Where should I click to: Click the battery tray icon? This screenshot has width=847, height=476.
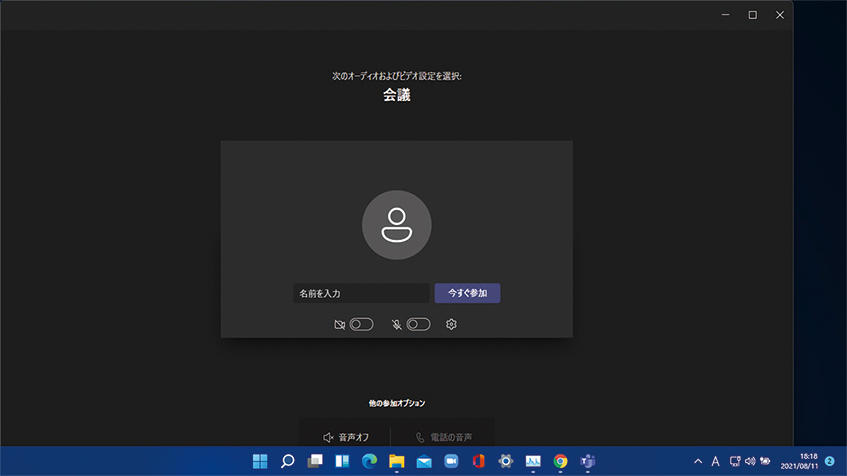pyautogui.click(x=765, y=461)
